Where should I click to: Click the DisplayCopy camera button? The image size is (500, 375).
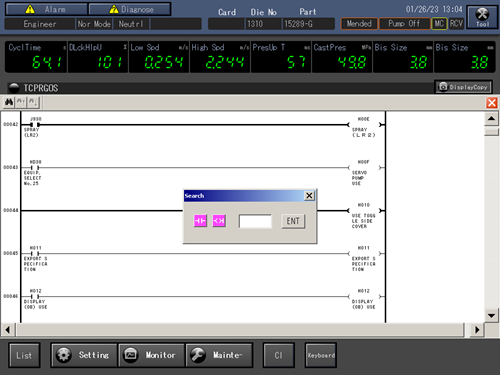pyautogui.click(x=463, y=87)
